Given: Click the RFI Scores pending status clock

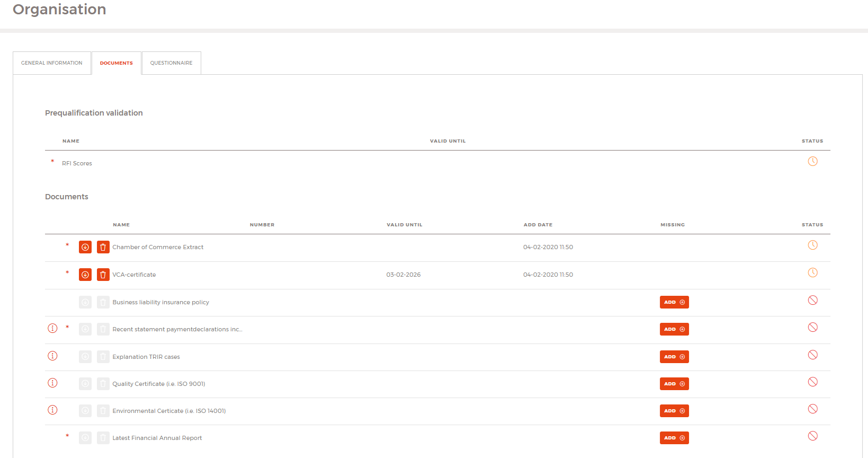Looking at the screenshot, I should (x=812, y=161).
